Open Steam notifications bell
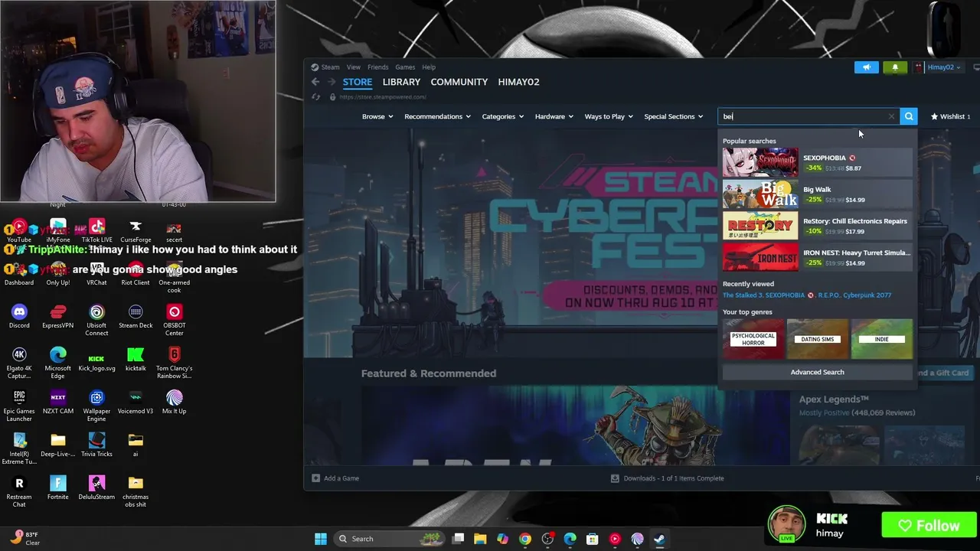Screen dimensions: 980x551 895,67
